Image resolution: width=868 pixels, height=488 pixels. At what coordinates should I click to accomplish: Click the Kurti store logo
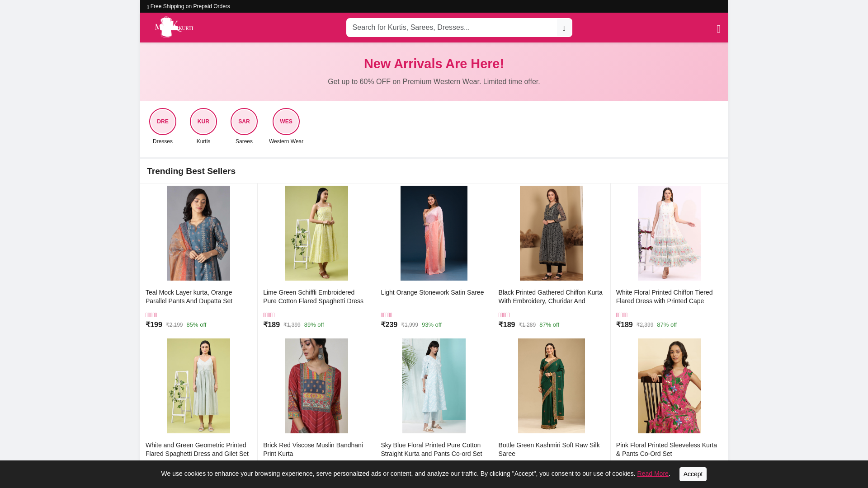tap(174, 27)
